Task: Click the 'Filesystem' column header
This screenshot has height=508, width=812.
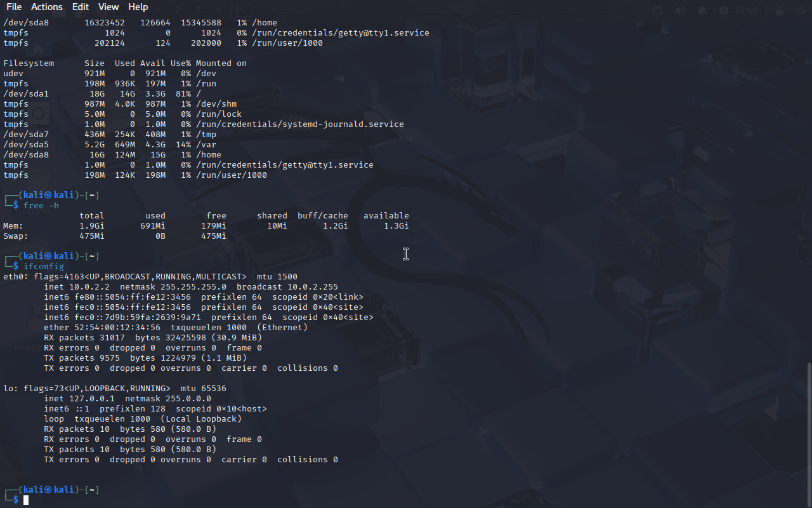Action: [x=29, y=63]
